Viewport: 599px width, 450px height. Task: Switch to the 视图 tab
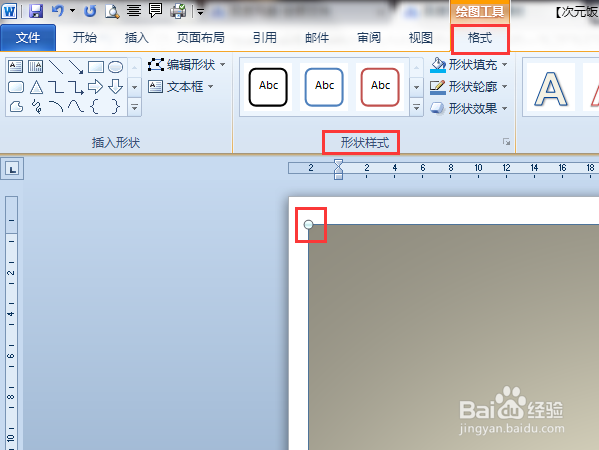coord(421,37)
